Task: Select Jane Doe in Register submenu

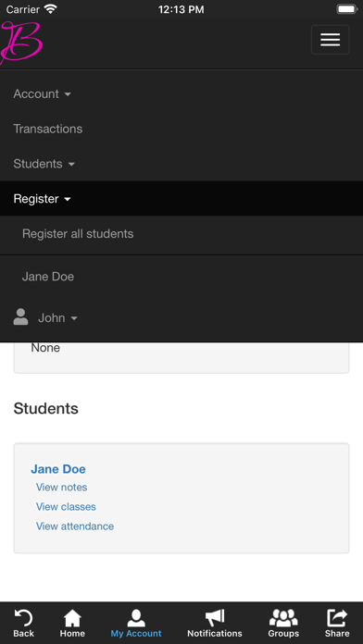Action: point(48,277)
